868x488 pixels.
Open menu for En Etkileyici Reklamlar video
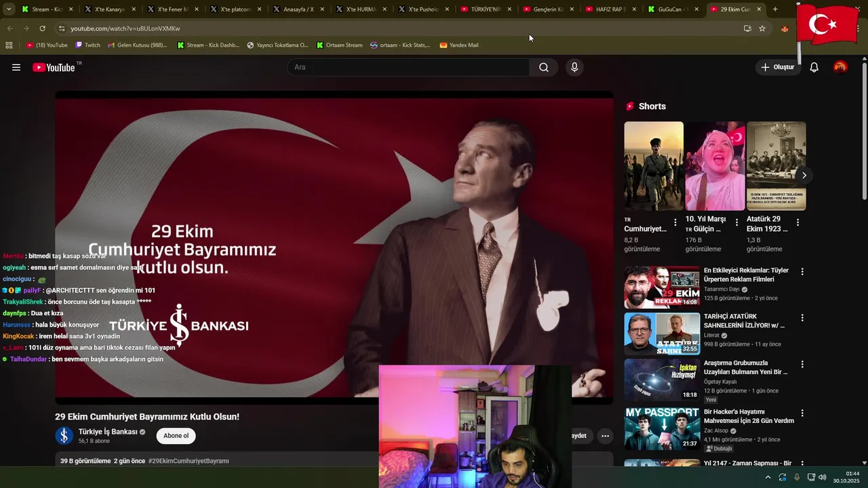(802, 272)
